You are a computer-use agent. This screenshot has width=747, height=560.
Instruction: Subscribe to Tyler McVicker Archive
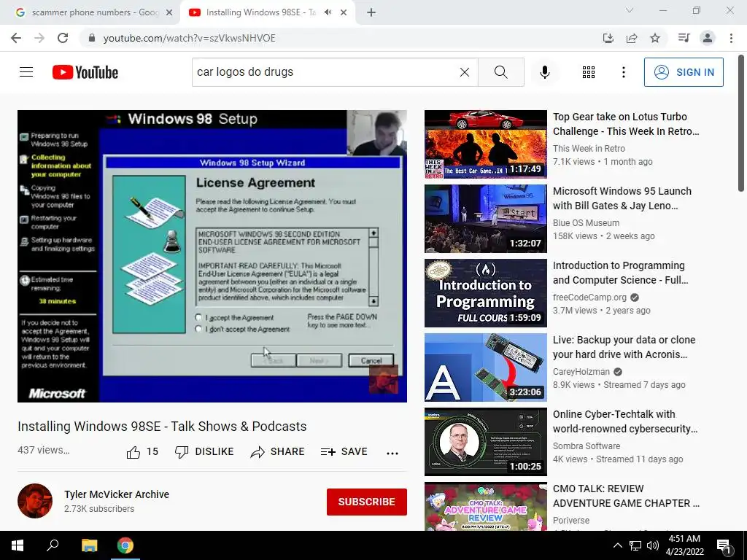click(366, 502)
